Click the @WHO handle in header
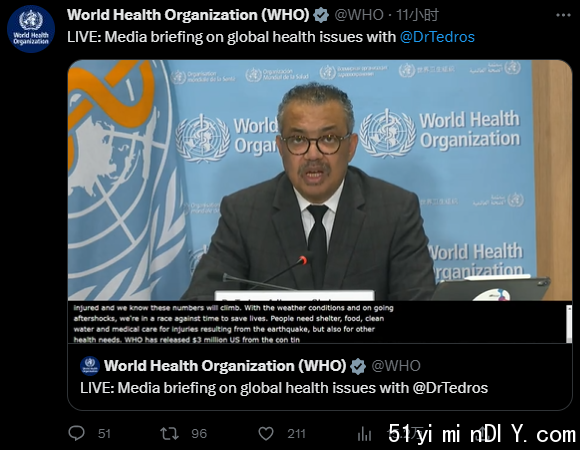This screenshot has width=580, height=450. click(x=359, y=15)
